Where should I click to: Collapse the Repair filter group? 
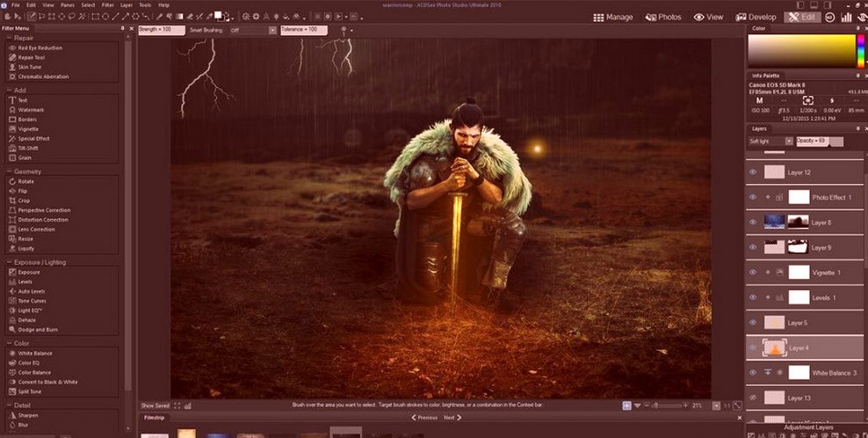pyautogui.click(x=10, y=38)
